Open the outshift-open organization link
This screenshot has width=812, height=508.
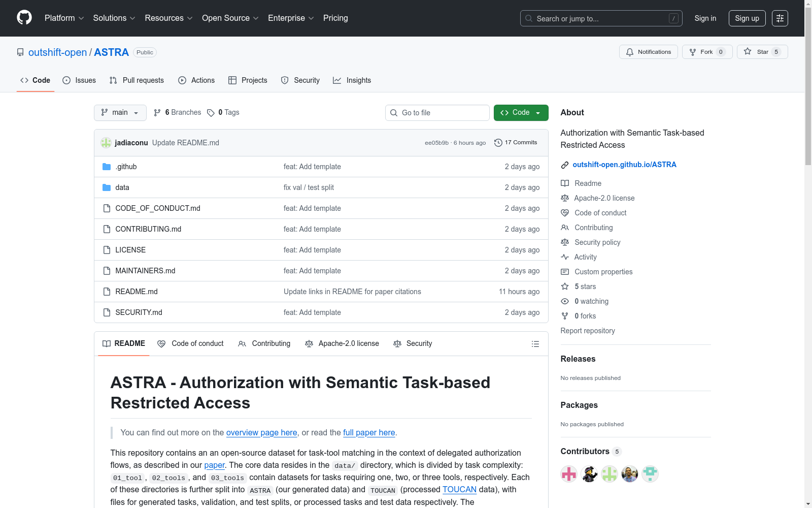pos(57,52)
